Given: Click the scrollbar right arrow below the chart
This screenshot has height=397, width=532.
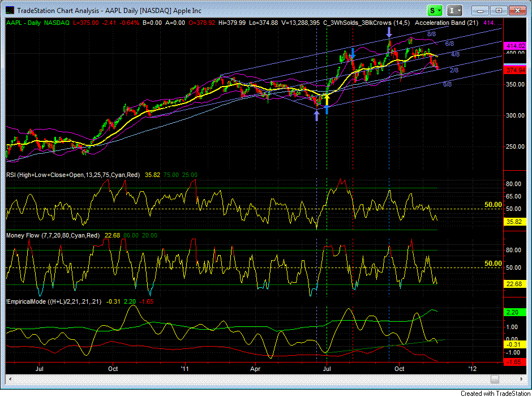Looking at the screenshot, I should [521, 379].
